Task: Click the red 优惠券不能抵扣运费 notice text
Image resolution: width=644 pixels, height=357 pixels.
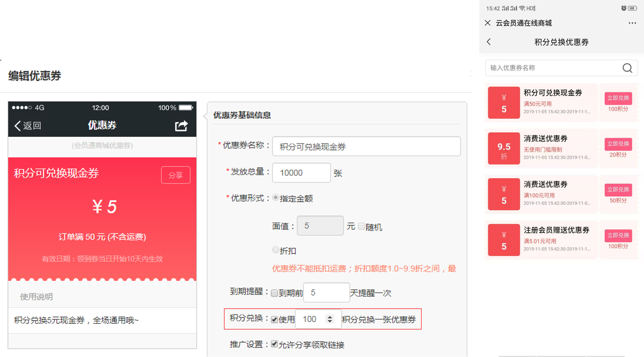Action: pyautogui.click(x=364, y=269)
